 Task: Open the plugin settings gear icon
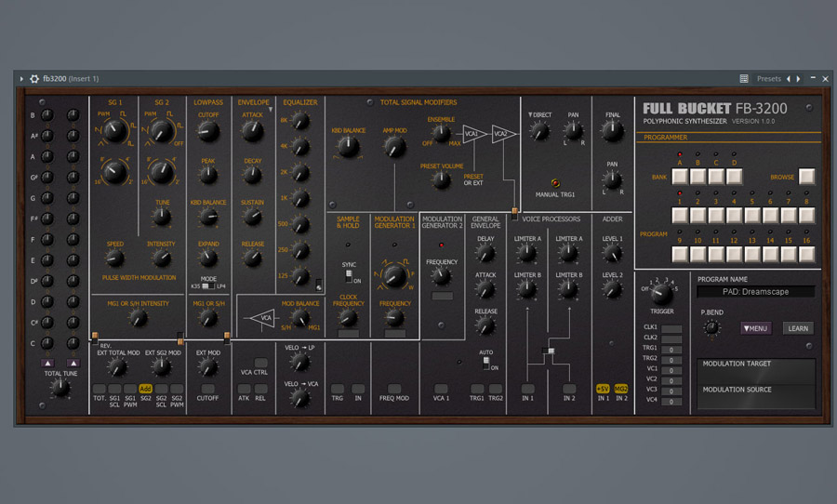tap(34, 79)
